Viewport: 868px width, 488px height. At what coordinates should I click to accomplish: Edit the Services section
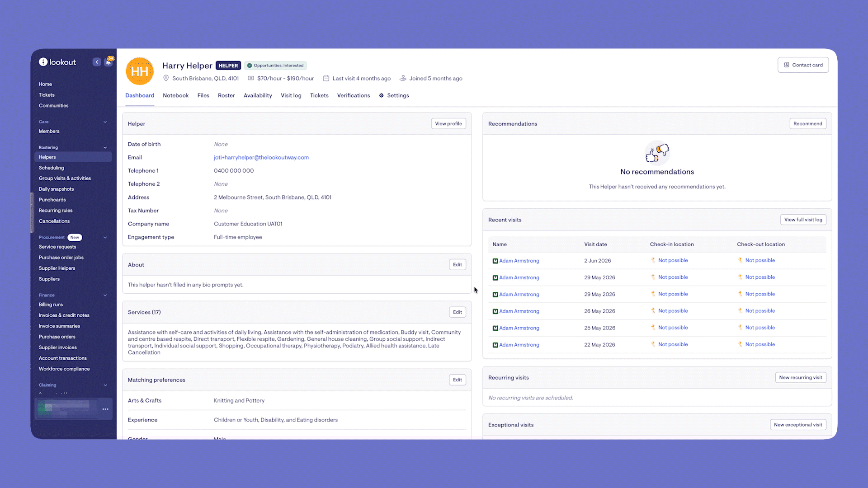point(458,312)
